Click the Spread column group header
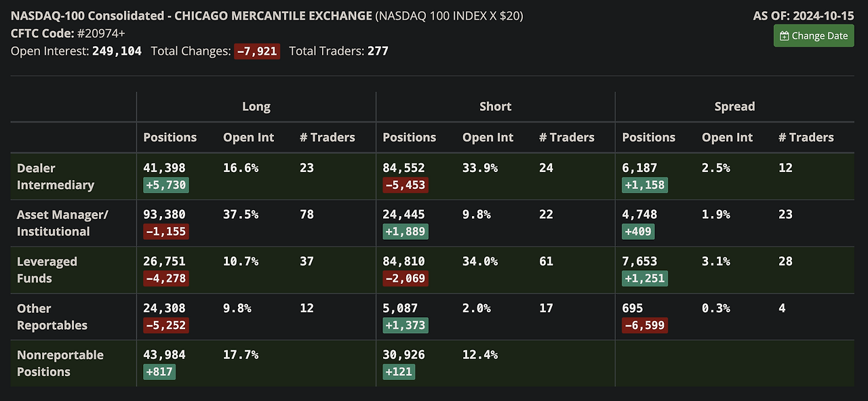The image size is (868, 401). 734,106
